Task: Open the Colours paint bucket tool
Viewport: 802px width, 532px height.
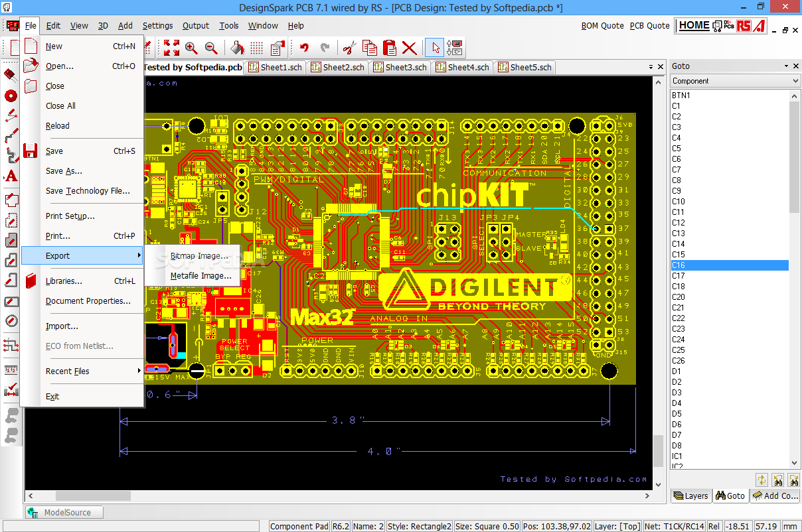Action: 237,48
